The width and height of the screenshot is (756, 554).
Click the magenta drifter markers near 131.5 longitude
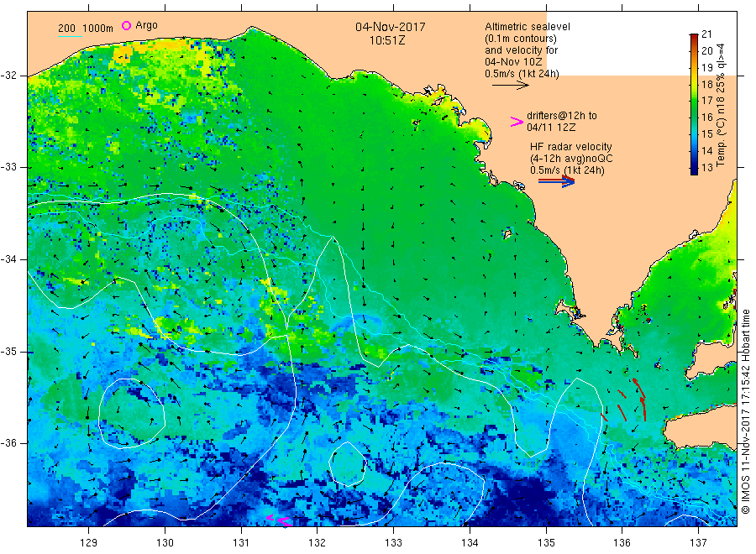click(279, 520)
